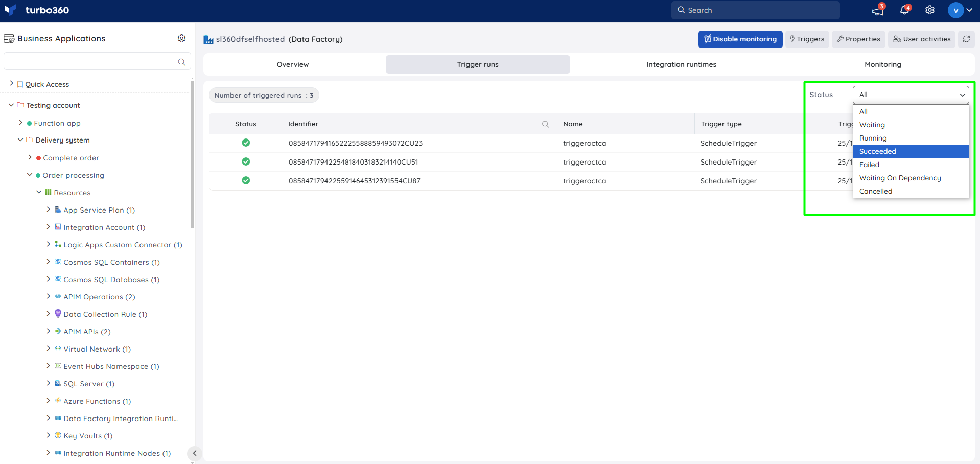The height and width of the screenshot is (464, 980).
Task: Open the Triggers button
Action: pyautogui.click(x=807, y=39)
